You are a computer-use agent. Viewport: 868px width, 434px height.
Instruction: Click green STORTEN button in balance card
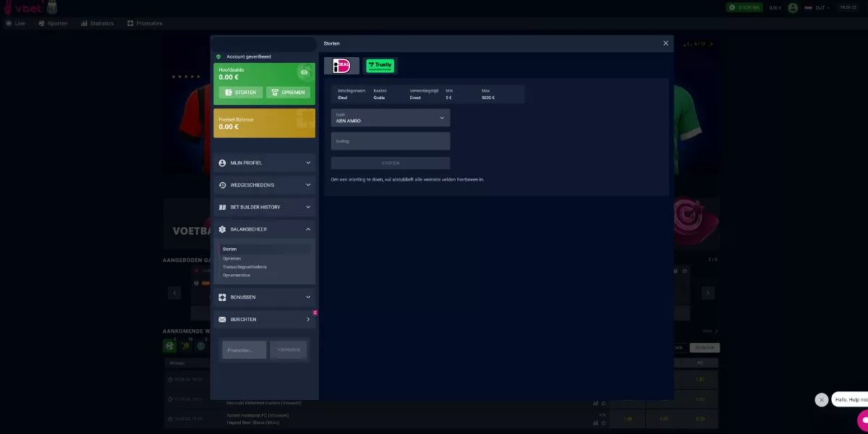tap(241, 93)
